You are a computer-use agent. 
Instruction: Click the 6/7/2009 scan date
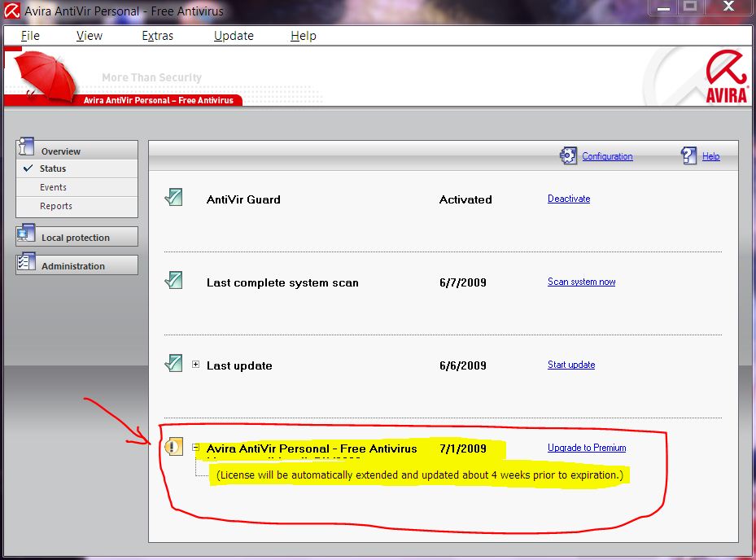click(x=462, y=282)
